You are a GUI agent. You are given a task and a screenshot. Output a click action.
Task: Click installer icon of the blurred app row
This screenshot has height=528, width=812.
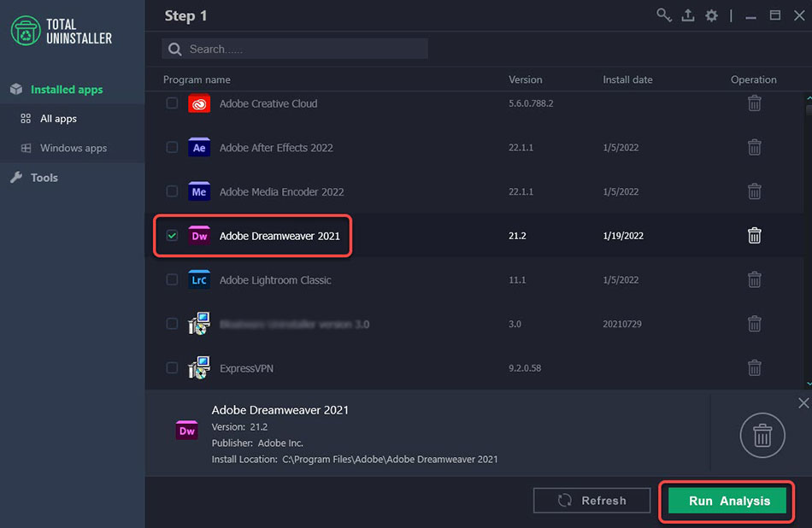click(x=199, y=324)
